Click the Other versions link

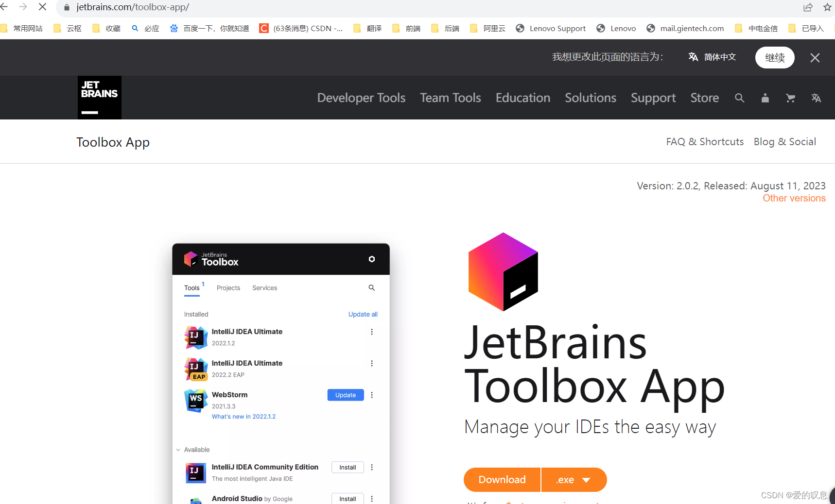[794, 198]
